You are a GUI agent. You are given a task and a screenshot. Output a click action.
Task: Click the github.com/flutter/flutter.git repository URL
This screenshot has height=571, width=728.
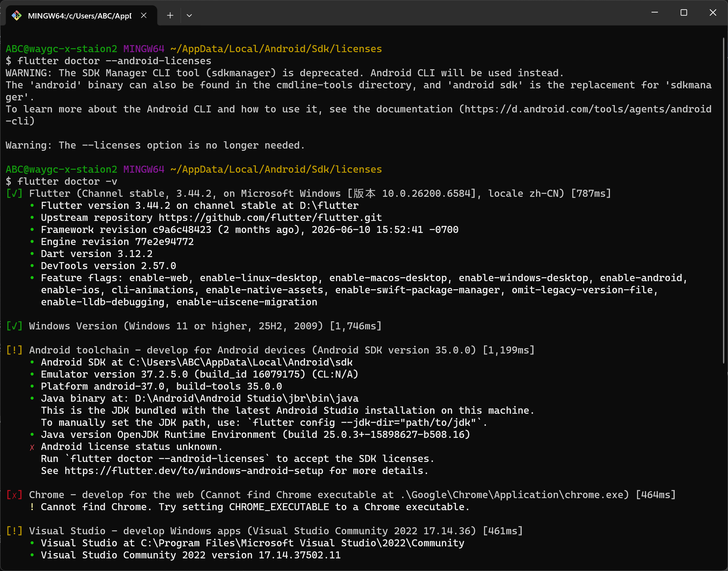pyautogui.click(x=270, y=218)
